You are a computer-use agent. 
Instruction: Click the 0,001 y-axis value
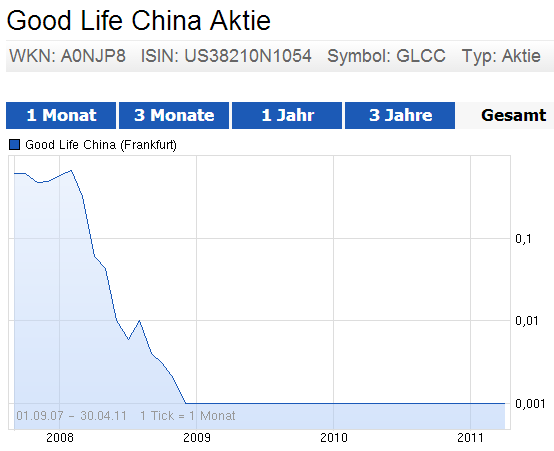[530, 404]
